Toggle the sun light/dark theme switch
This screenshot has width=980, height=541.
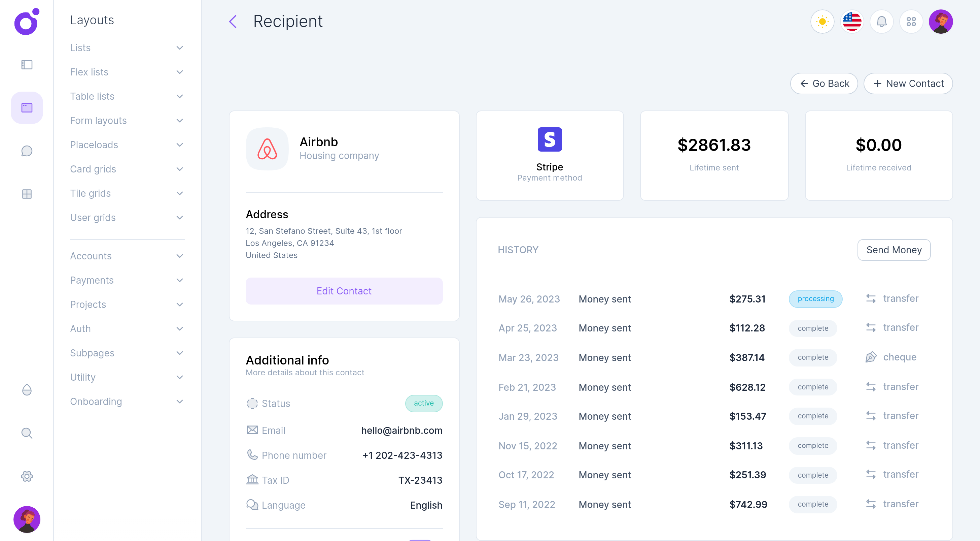click(x=822, y=22)
